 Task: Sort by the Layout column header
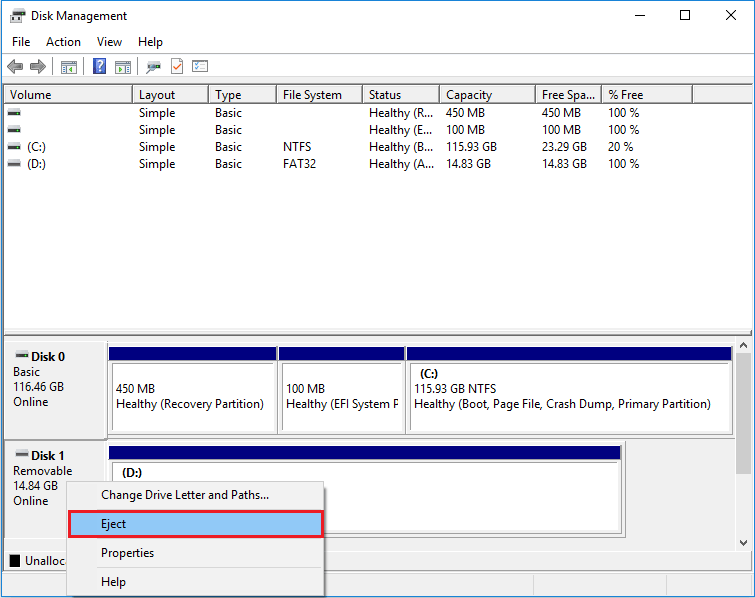coord(171,94)
